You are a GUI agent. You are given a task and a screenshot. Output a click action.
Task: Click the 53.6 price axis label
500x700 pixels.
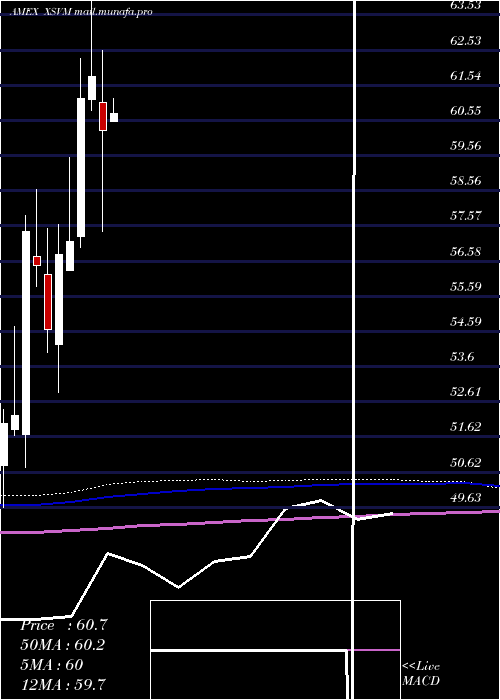coord(462,357)
